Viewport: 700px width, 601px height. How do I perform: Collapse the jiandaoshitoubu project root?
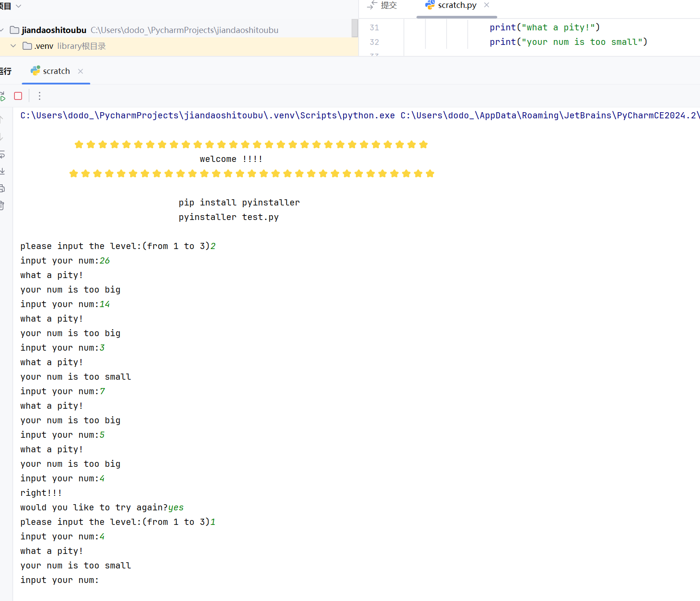[3, 30]
